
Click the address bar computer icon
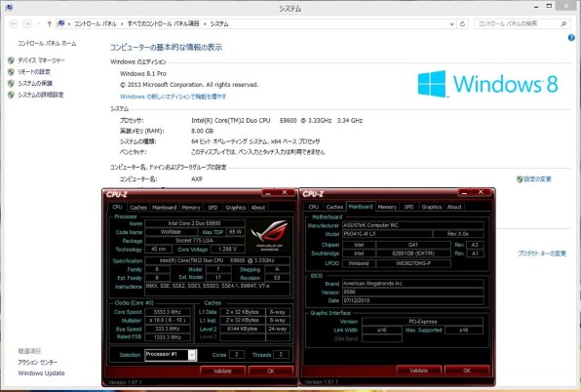[x=61, y=23]
